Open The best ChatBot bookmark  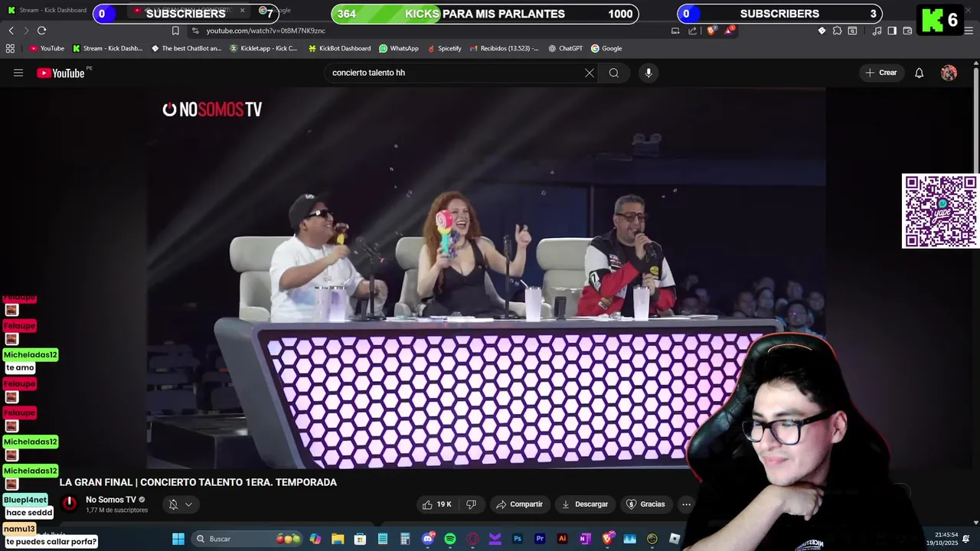coord(186,48)
